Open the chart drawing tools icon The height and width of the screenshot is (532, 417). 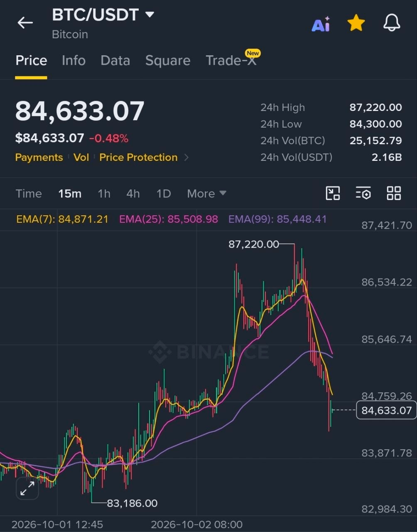click(333, 193)
